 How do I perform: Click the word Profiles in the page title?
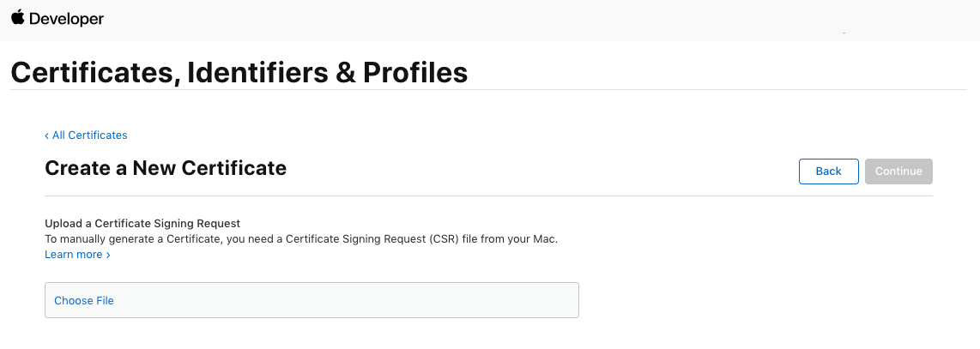point(415,72)
